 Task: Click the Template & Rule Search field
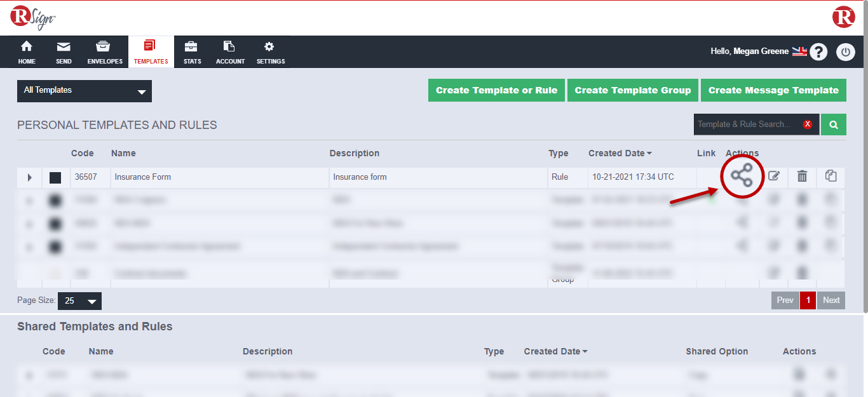(747, 124)
